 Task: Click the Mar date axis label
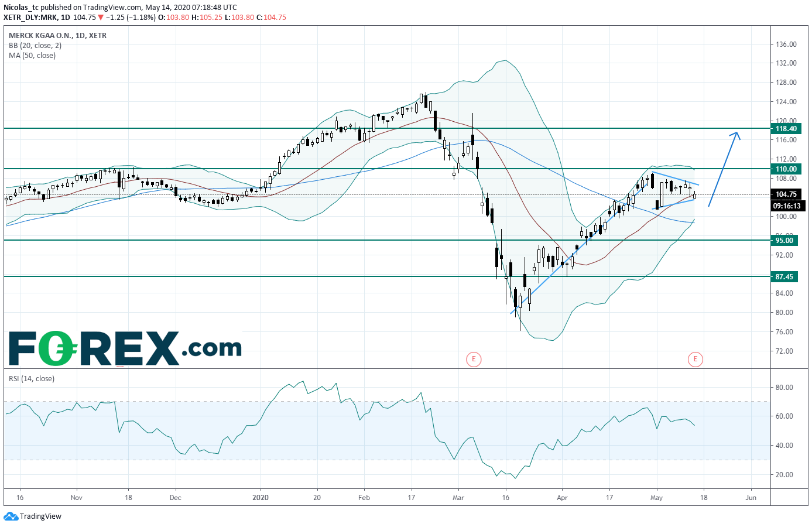tap(458, 498)
